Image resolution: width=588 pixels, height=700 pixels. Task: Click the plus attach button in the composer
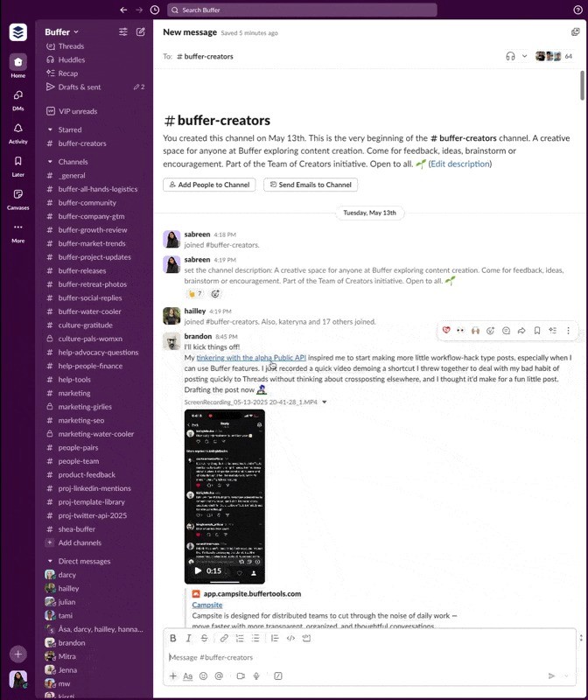173,675
